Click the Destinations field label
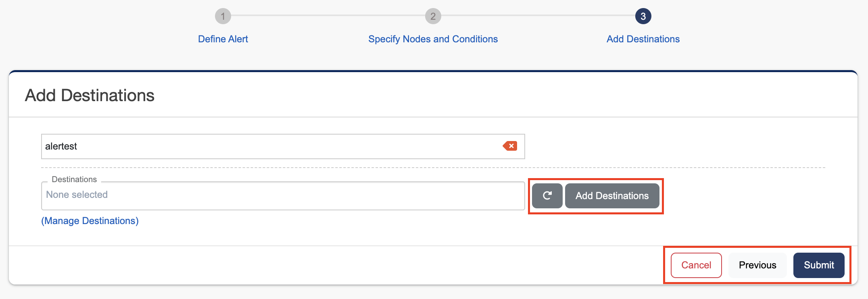 (74, 179)
